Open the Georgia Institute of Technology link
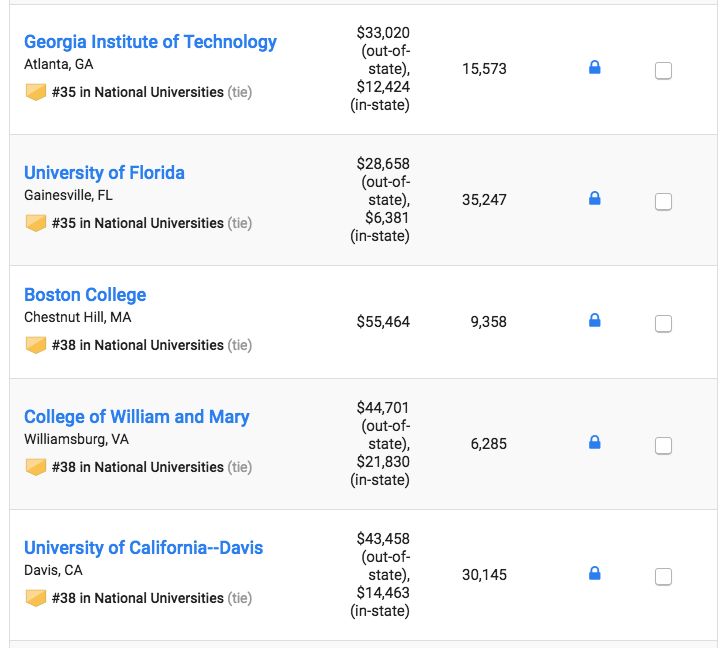Screen dimensions: 728x648 pyautogui.click(x=150, y=42)
